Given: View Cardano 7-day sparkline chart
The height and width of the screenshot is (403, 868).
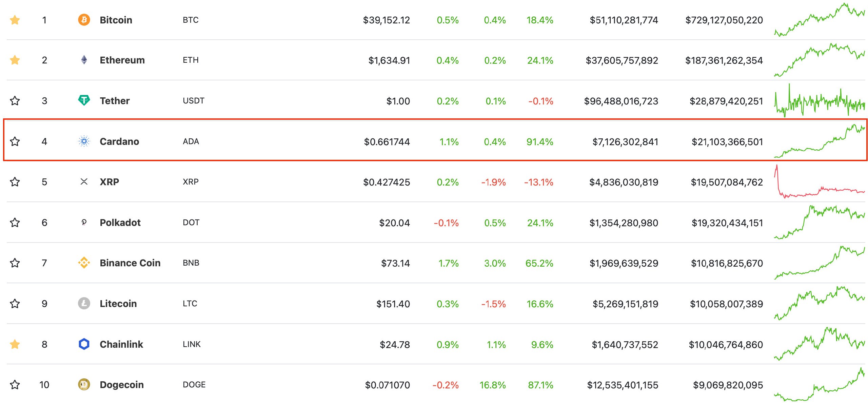Looking at the screenshot, I should [x=820, y=141].
